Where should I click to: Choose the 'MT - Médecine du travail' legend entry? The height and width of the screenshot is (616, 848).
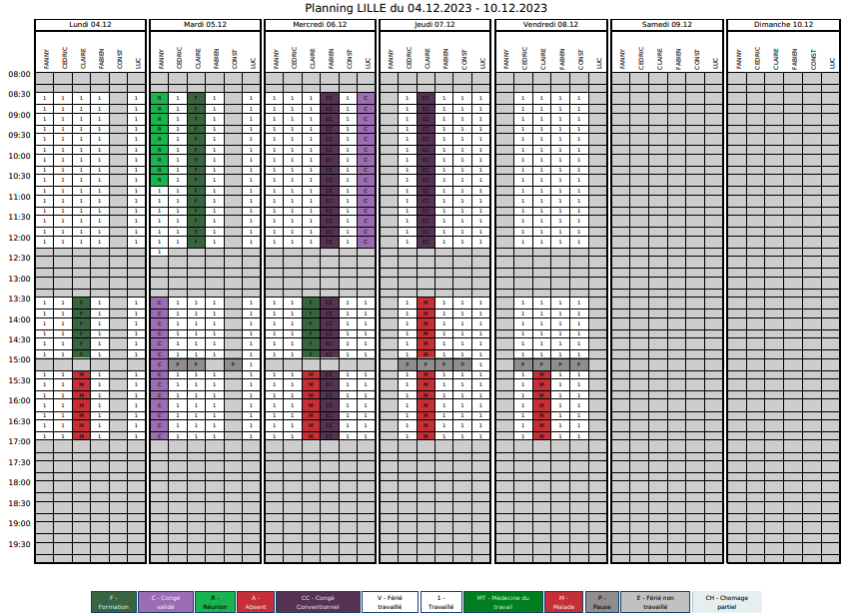[502, 601]
